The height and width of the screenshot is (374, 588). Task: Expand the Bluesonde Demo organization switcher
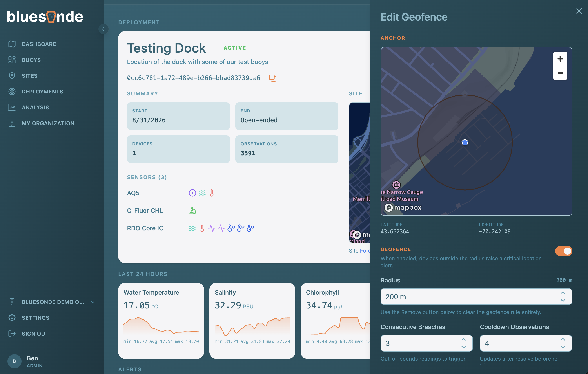(51, 302)
